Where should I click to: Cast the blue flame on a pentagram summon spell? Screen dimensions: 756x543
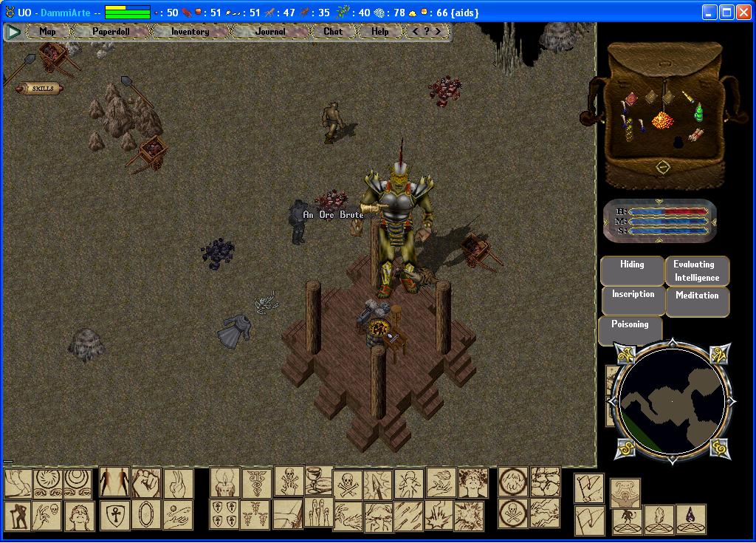click(x=691, y=519)
